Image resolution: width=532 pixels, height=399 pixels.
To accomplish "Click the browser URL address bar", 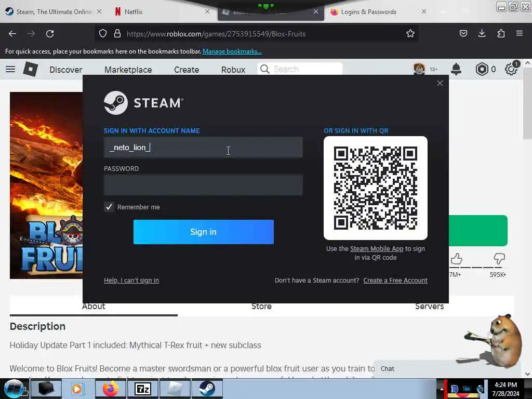I will click(x=258, y=34).
